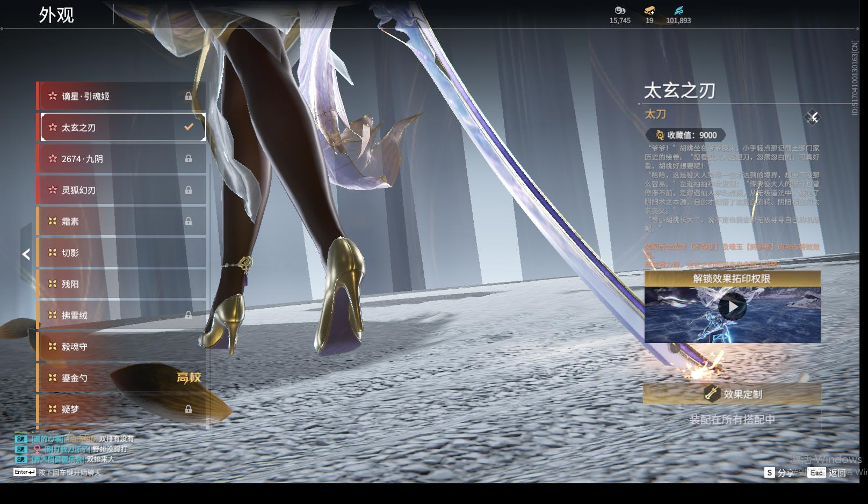Click the 收藏值 collection value swirl icon

[x=660, y=135]
